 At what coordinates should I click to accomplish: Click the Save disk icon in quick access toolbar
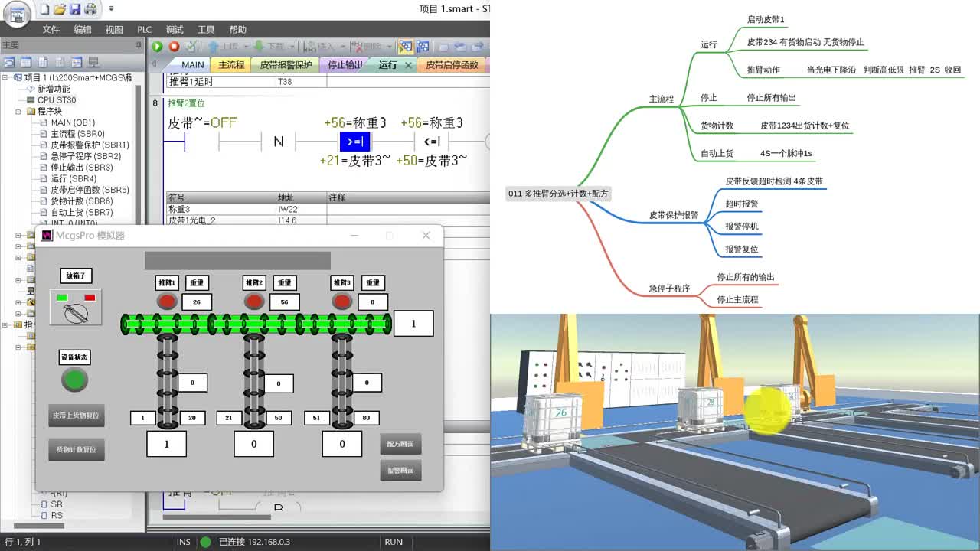(x=75, y=10)
